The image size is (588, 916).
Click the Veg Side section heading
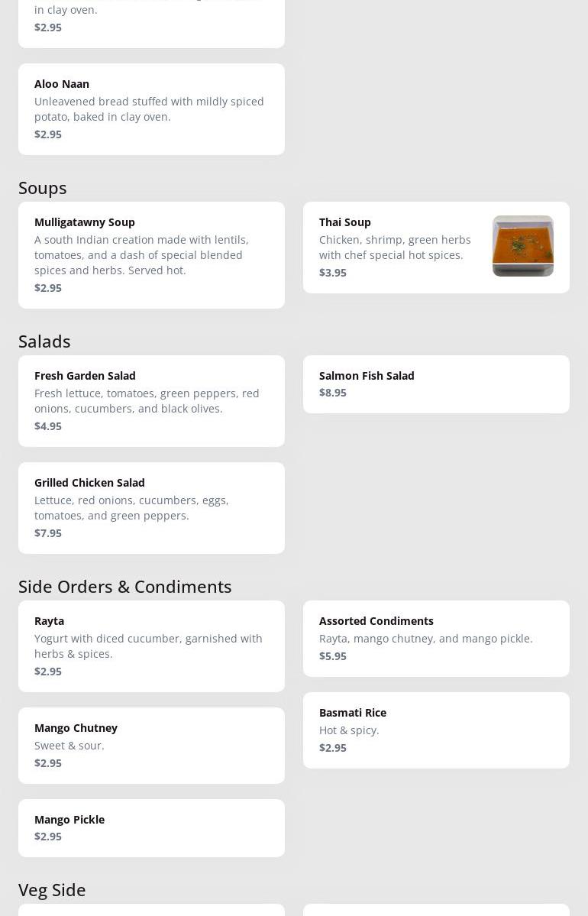52,890
